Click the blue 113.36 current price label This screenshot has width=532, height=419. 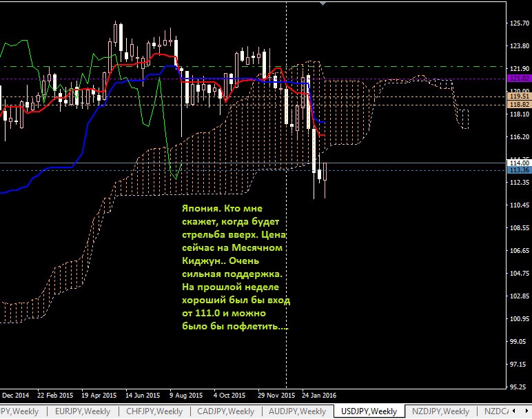(520, 170)
